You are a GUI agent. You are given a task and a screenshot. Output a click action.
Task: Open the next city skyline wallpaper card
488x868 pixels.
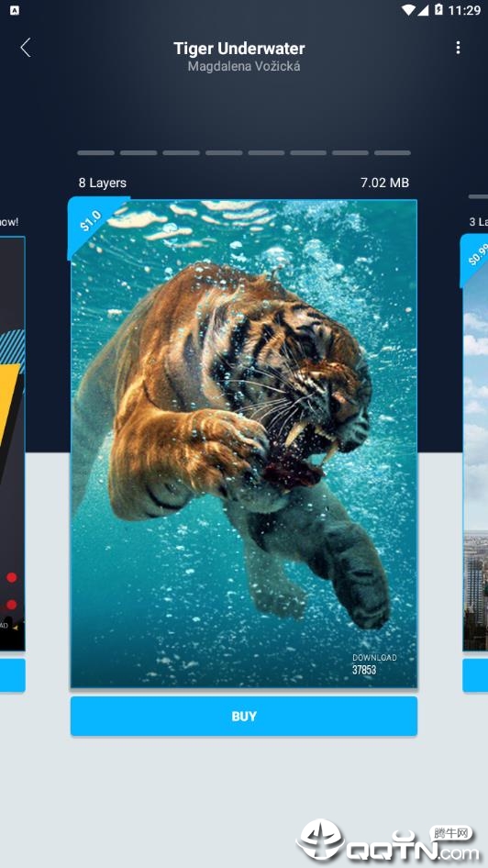coord(475,443)
